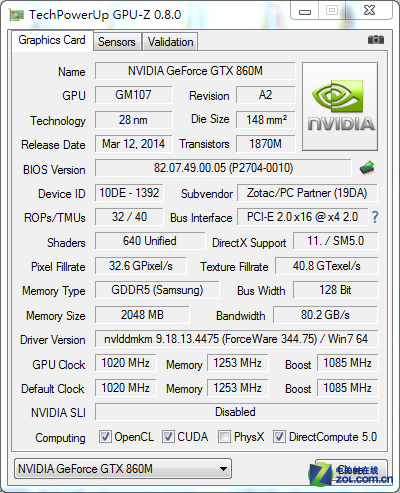Viewport: 400px width, 493px height.
Task: Click the Device ID field 10DE - 1392
Action: [x=129, y=193]
